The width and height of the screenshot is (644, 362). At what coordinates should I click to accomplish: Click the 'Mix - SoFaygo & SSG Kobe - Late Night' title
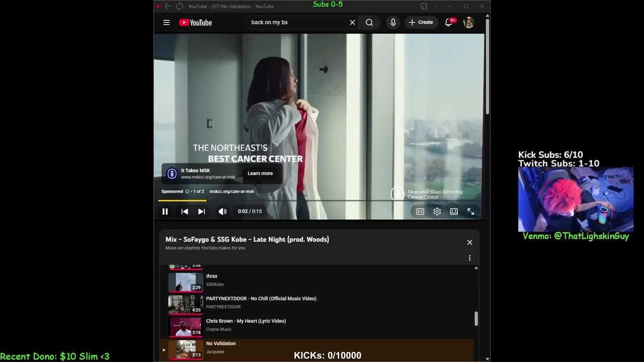click(247, 240)
